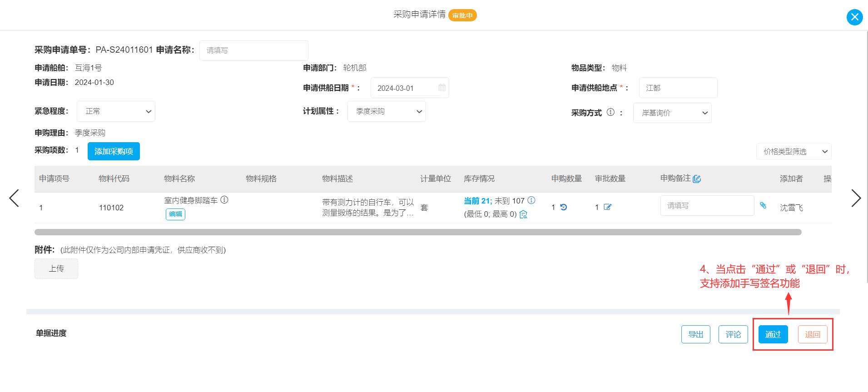Click the 当前 21 stock link
The height and width of the screenshot is (392, 868).
pyautogui.click(x=477, y=201)
